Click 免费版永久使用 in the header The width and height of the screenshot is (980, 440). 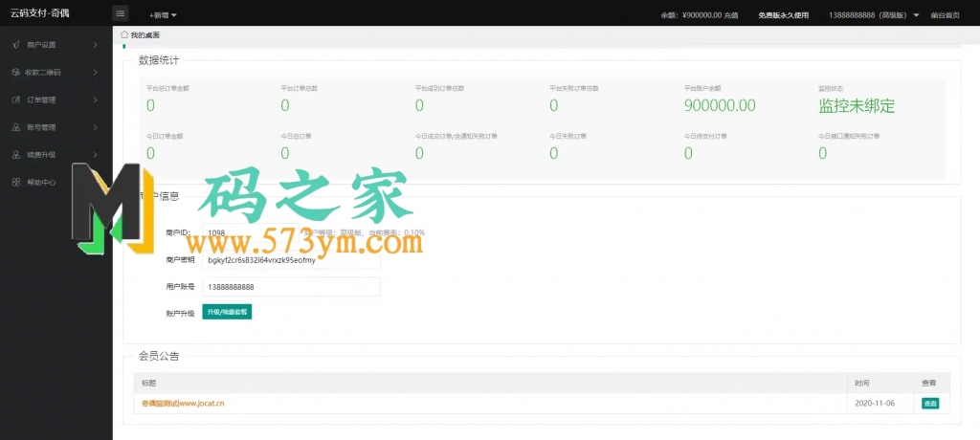pos(783,15)
